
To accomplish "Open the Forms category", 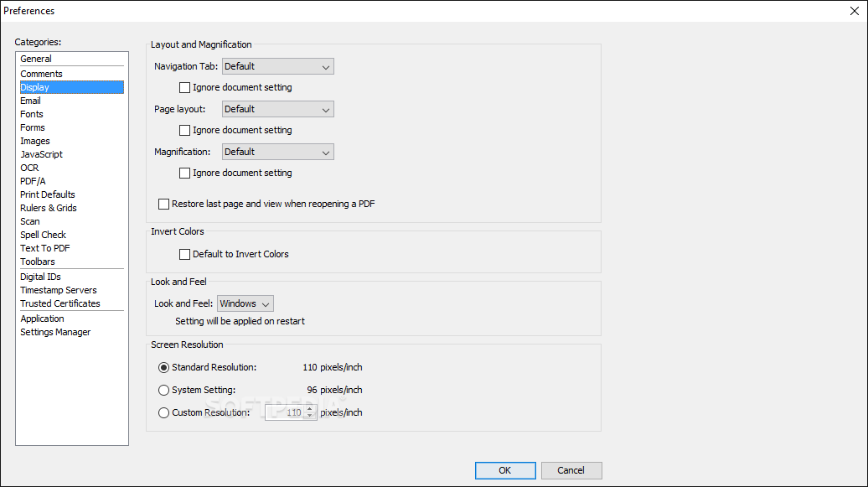I will tap(33, 127).
